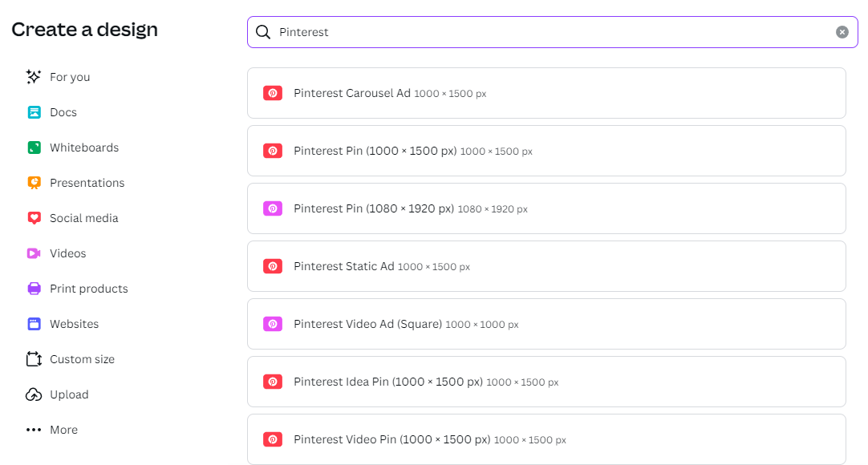Viewport: 868px width, 465px height.
Task: Click the Docs icon in sidebar
Action: 34,112
